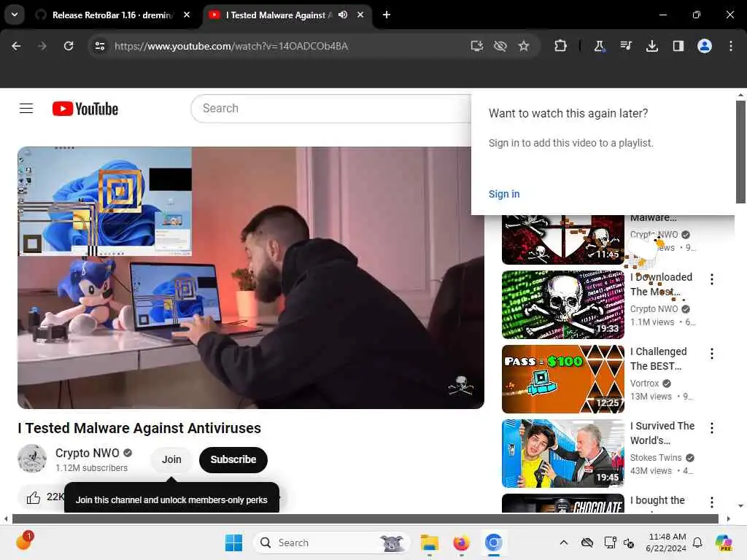Click the crossed-out eye icon in address bar
Viewport: 747px width, 560px height.
pyautogui.click(x=500, y=46)
